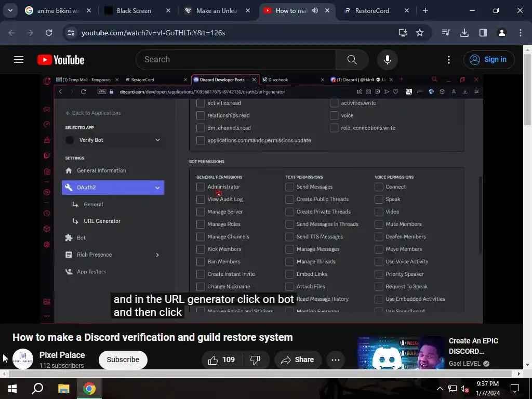Open Windows taskbar search
532x399 pixels.
click(37, 389)
